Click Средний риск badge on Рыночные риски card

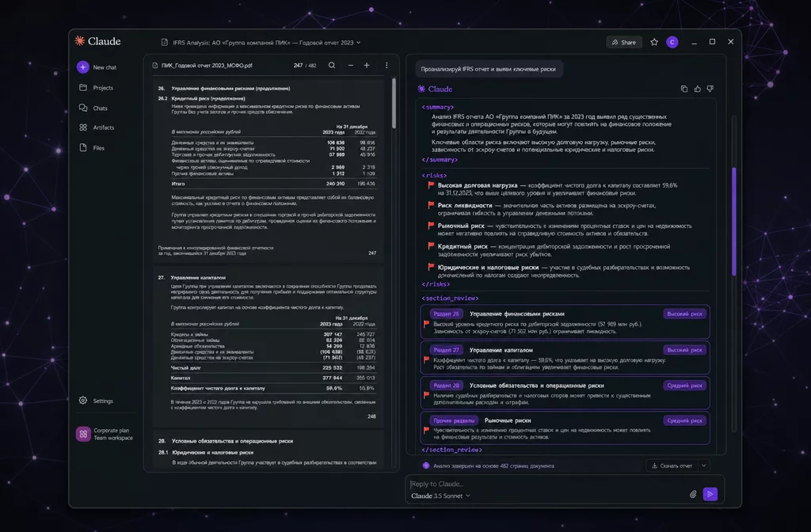tap(684, 420)
